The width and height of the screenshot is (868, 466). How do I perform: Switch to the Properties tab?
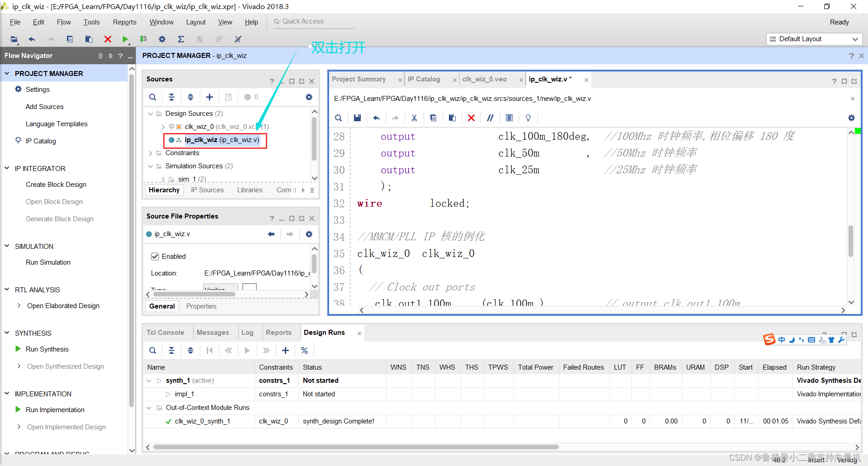(x=201, y=306)
